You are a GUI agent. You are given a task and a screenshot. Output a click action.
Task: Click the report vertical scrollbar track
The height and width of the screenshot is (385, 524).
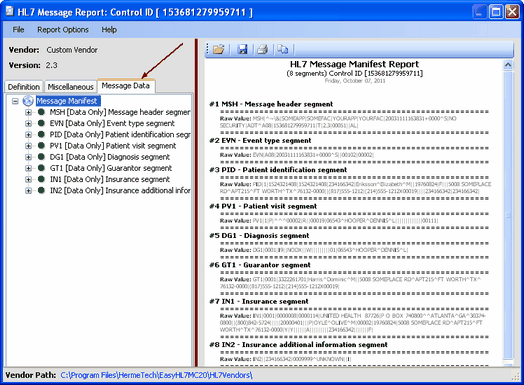coord(508,214)
